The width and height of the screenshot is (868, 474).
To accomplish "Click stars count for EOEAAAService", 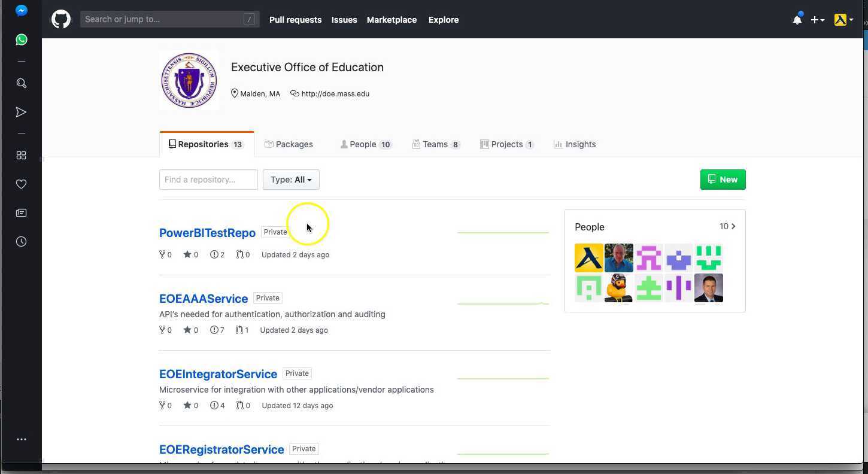I will pyautogui.click(x=190, y=330).
